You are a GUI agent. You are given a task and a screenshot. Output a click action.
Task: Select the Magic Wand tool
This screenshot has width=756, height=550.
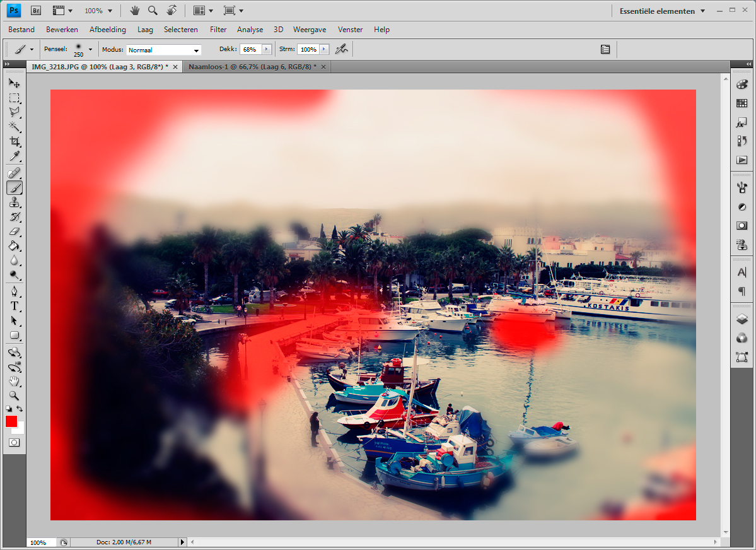(15, 127)
